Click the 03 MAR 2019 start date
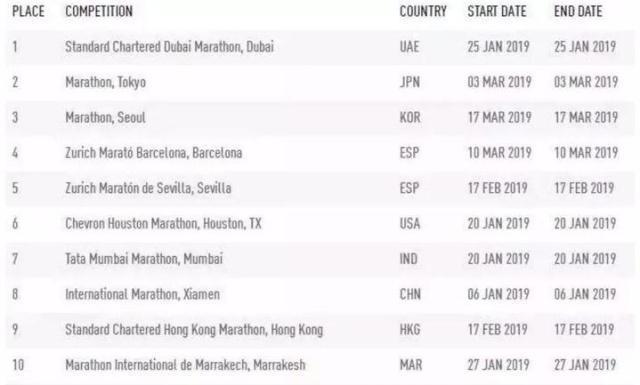The width and height of the screenshot is (640, 385). tap(500, 82)
